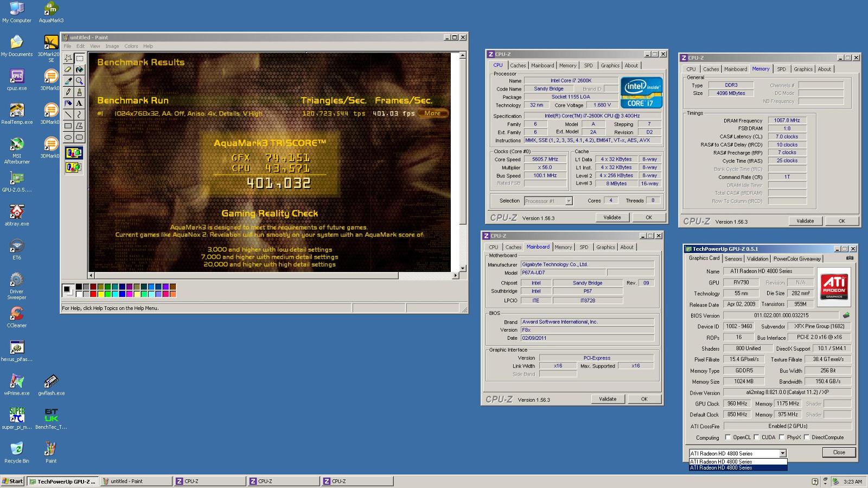Switch to Sensors tab in GPU-Z
The width and height of the screenshot is (868, 488).
[x=733, y=259]
